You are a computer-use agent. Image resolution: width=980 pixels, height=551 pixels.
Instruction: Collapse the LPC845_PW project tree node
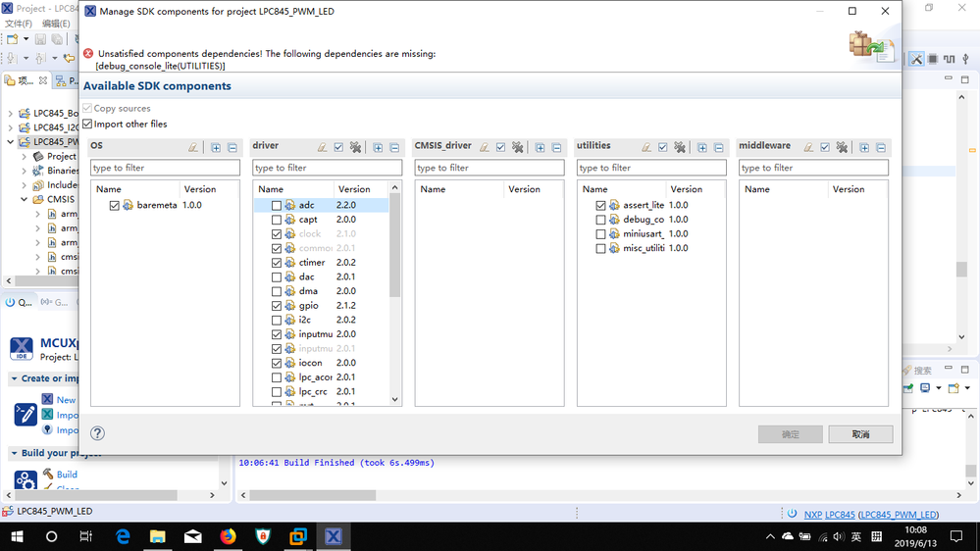tap(10, 142)
